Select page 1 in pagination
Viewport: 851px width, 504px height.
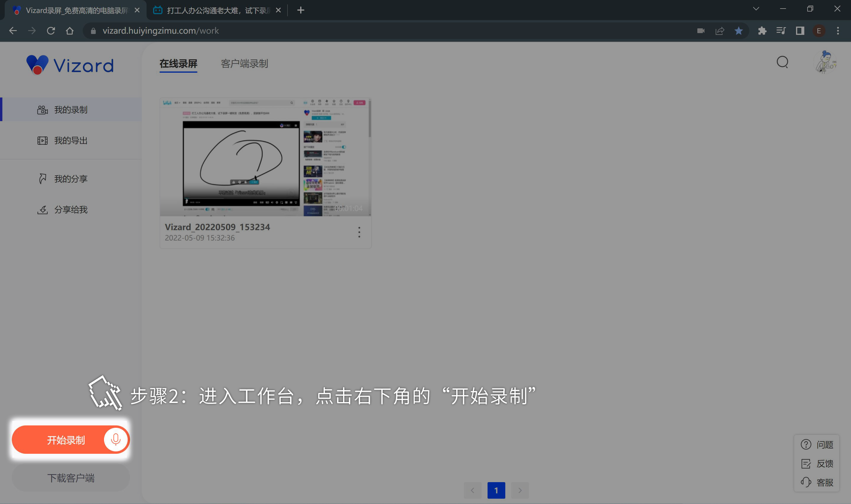(496, 490)
